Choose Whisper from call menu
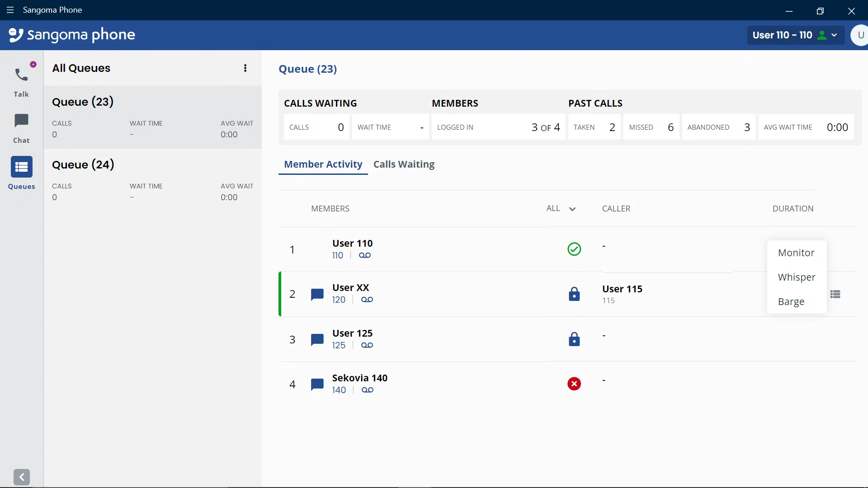The width and height of the screenshot is (868, 488). point(797,277)
